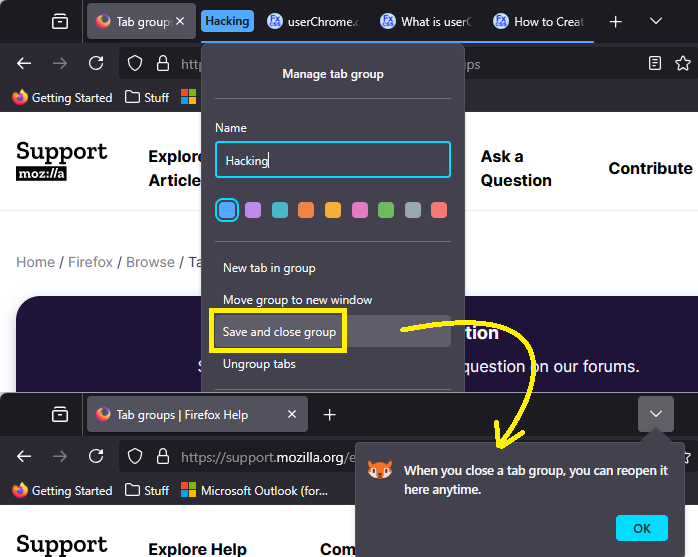Click Mozilla Support logo in bottom window

pos(61,545)
